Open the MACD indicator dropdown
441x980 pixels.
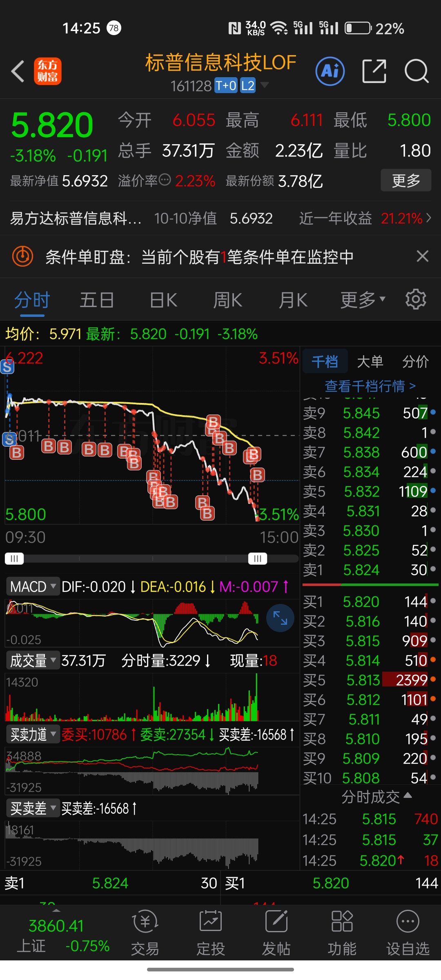point(33,587)
